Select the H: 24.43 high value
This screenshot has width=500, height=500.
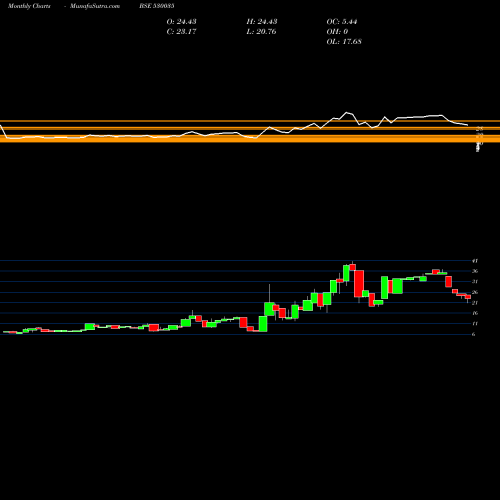pyautogui.click(x=262, y=22)
